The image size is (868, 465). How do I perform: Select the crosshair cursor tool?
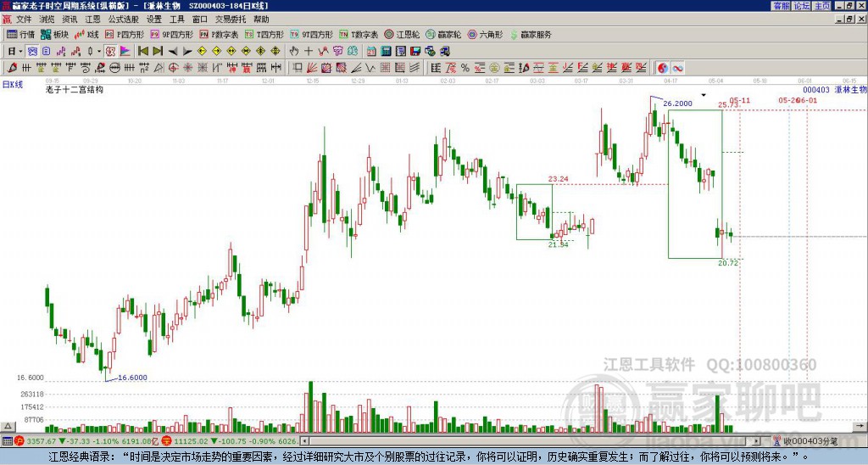[309, 52]
